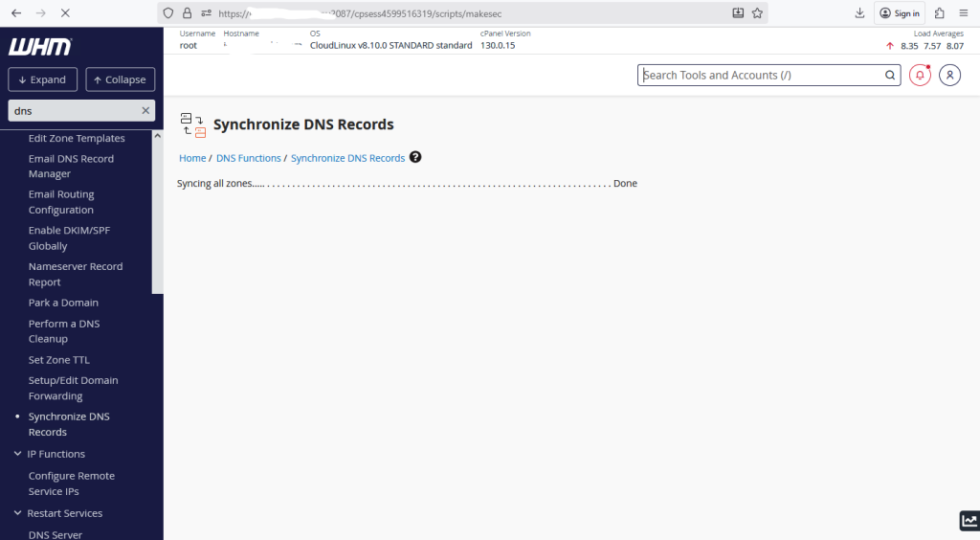Viewport: 980px width, 540px height.
Task: Clear the dns search filter
Action: [145, 110]
